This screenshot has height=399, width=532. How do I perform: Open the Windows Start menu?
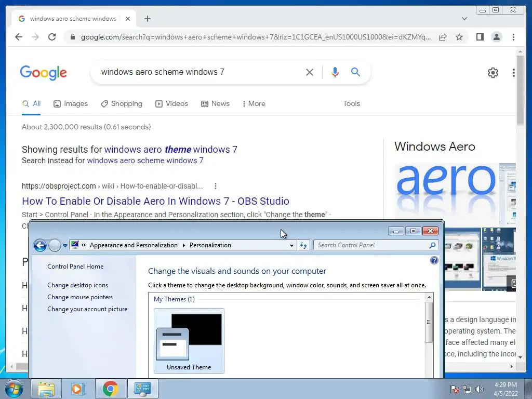pos(14,389)
